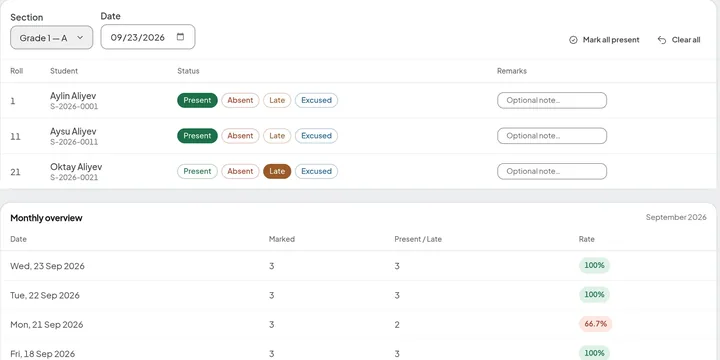Expand the Grade 1 — A section dropdown
Image resolution: width=720 pixels, height=360 pixels.
51,38
